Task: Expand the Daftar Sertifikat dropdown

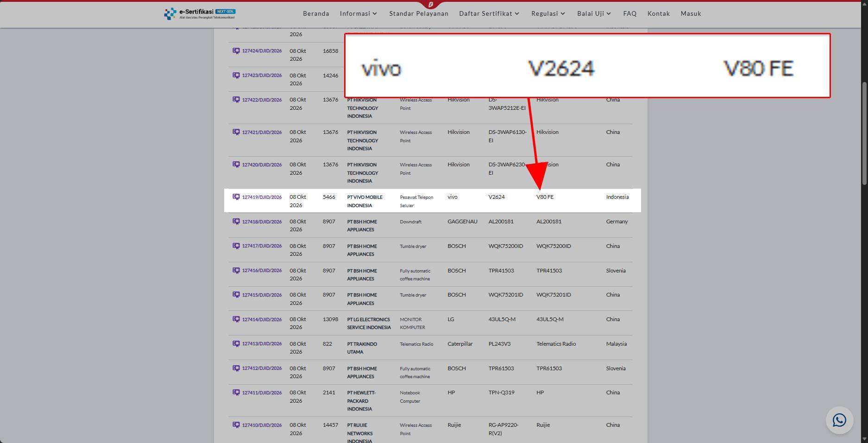Action: pyautogui.click(x=489, y=13)
